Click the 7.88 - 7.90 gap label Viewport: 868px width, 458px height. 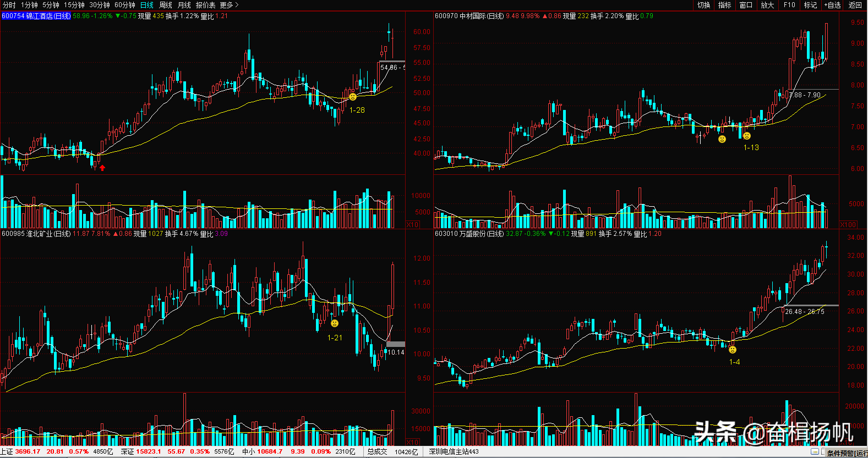805,95
